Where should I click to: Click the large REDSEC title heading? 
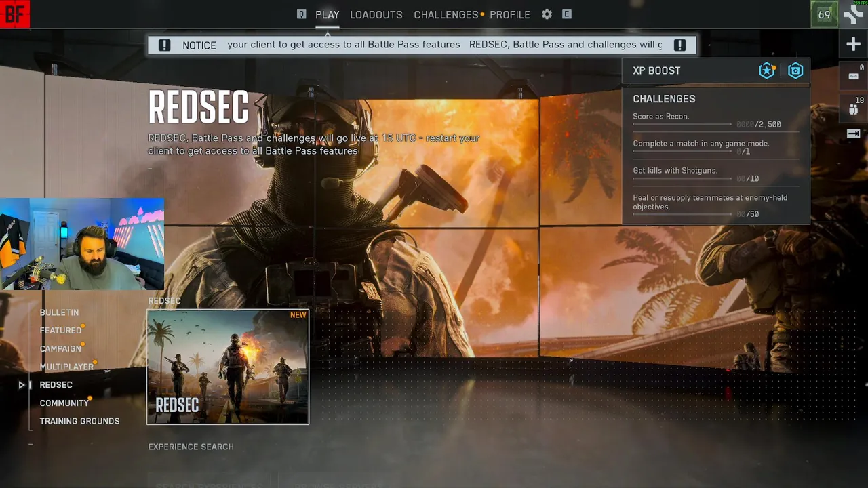coord(198,108)
